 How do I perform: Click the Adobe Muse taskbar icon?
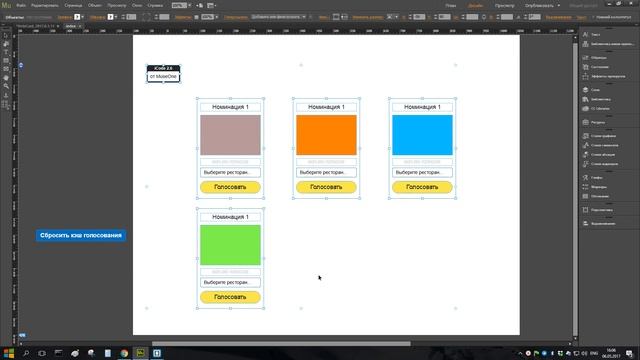click(x=140, y=353)
